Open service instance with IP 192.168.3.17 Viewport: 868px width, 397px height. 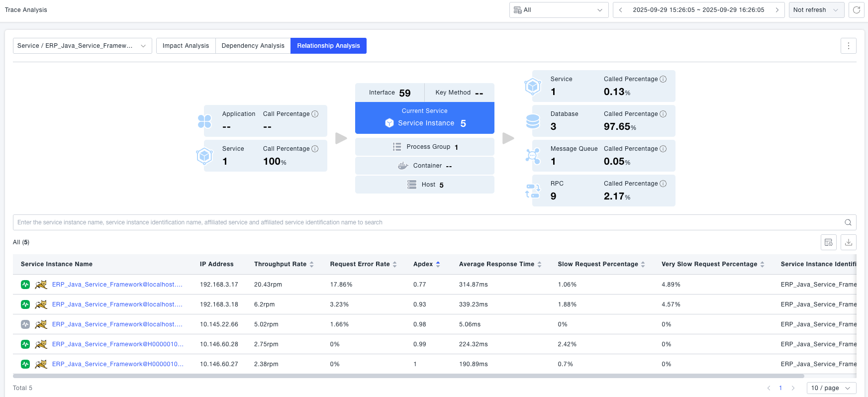click(117, 285)
